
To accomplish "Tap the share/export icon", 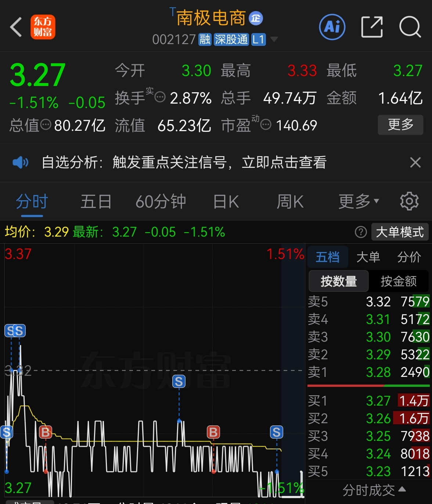I will pyautogui.click(x=372, y=27).
